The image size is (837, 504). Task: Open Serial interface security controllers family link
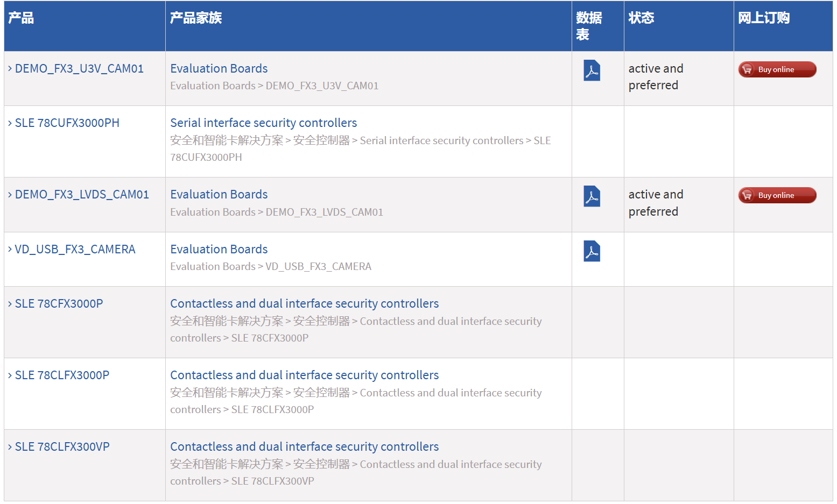pos(263,123)
